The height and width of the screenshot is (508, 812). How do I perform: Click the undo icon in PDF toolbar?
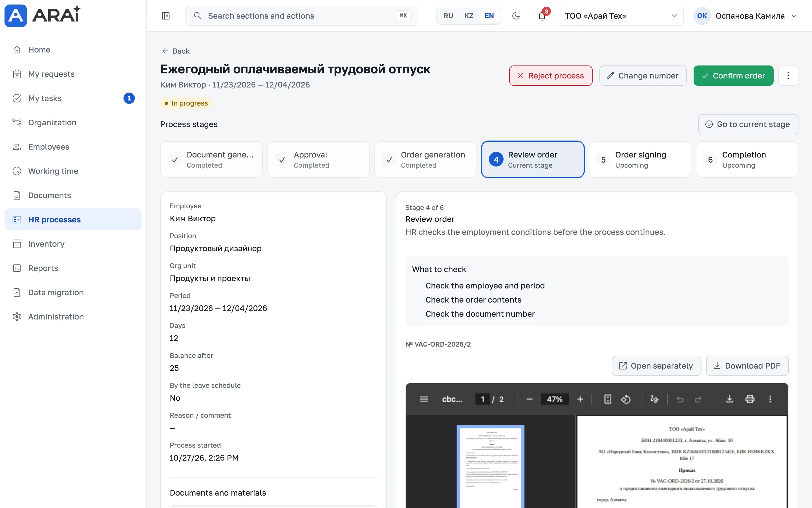coord(680,399)
